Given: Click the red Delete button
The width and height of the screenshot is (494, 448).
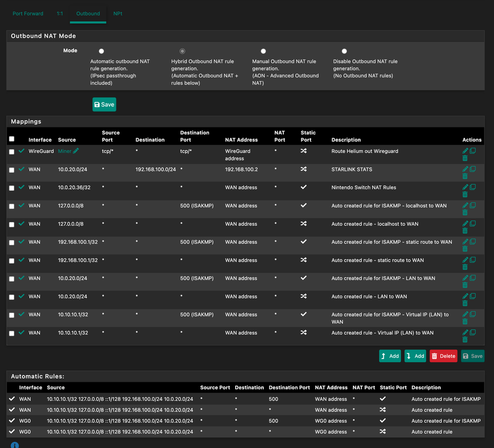Looking at the screenshot, I should pyautogui.click(x=443, y=356).
